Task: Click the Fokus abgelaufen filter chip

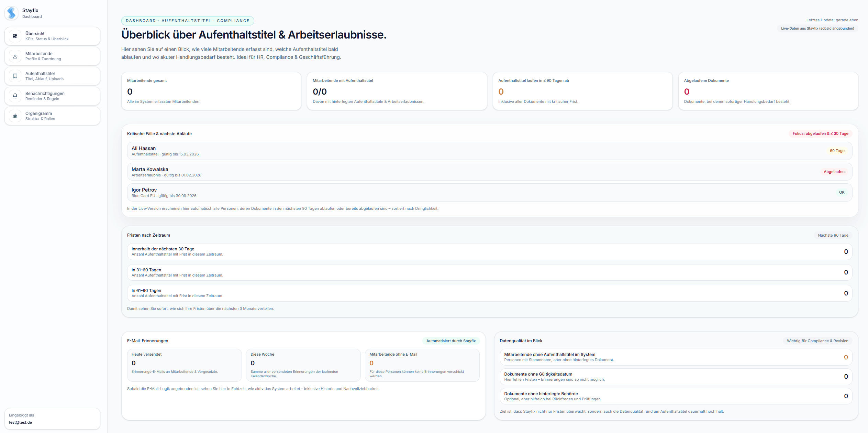Action: pos(820,133)
